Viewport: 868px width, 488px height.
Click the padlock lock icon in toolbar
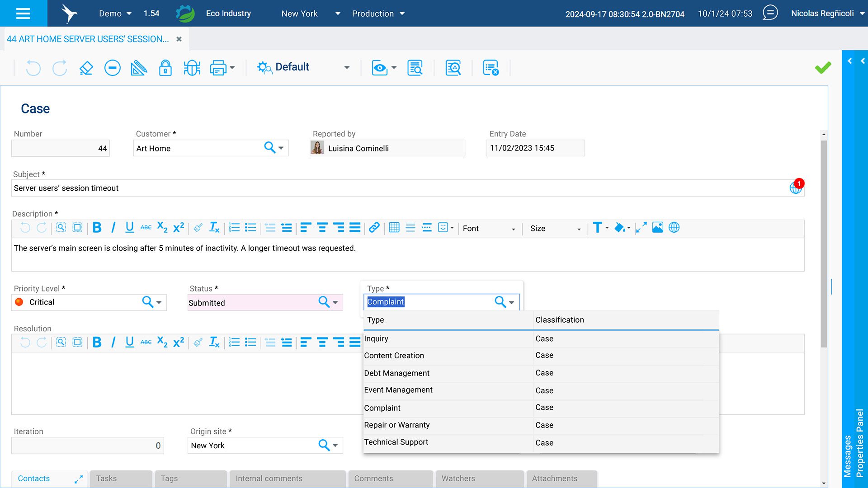pyautogui.click(x=165, y=68)
